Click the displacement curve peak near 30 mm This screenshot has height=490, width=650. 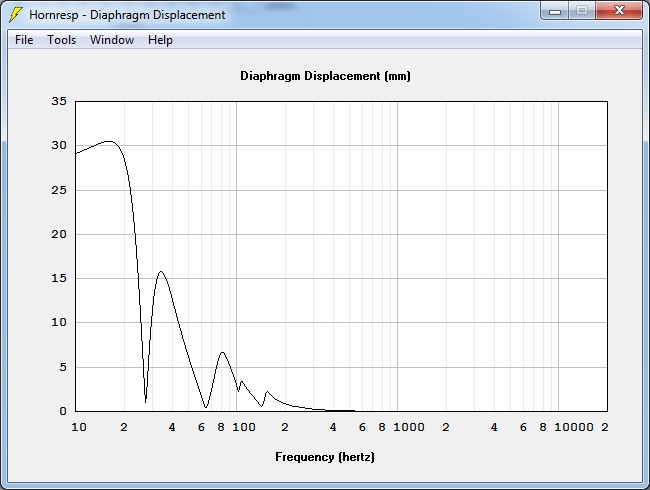(109, 141)
